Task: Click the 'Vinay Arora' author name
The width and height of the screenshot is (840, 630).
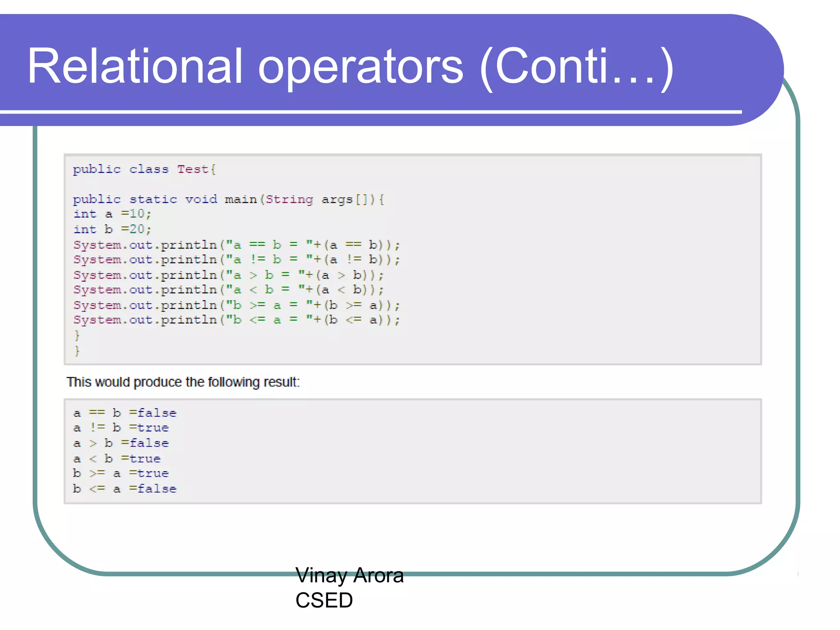Action: pyautogui.click(x=349, y=575)
